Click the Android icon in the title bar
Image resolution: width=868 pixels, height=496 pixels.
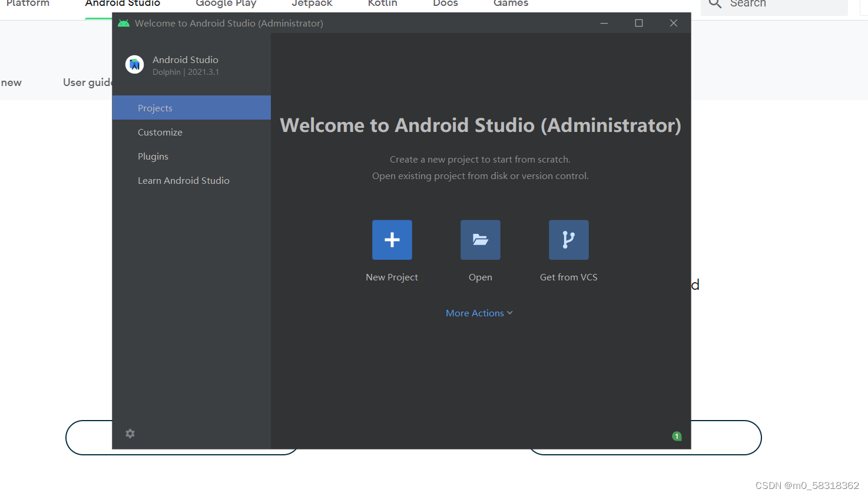tap(124, 23)
